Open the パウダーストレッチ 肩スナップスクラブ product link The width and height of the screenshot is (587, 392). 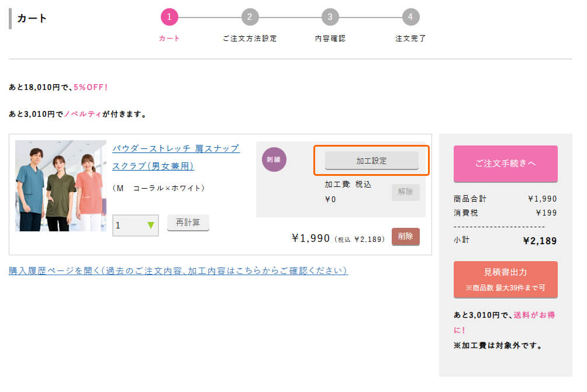click(x=175, y=157)
